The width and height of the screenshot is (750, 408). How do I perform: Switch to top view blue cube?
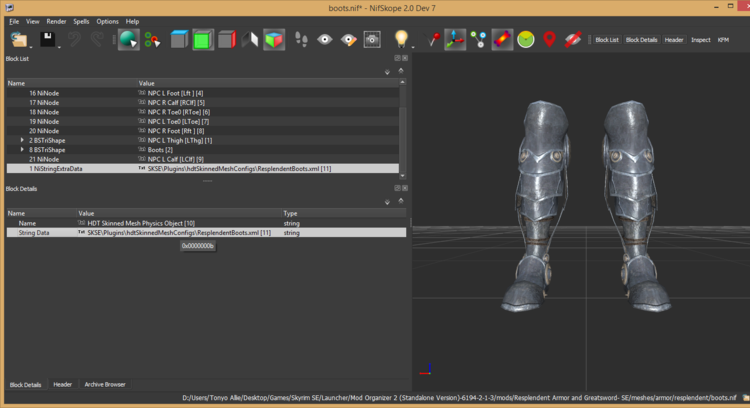[179, 39]
